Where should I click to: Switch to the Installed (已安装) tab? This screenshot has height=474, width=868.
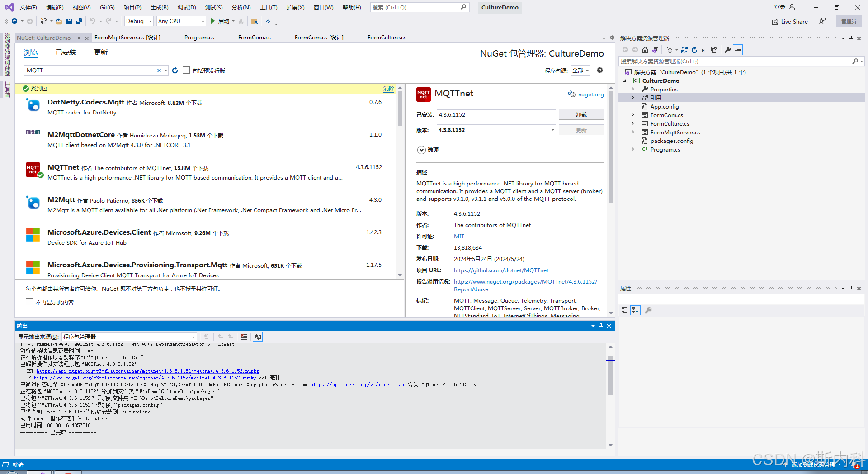(x=66, y=52)
